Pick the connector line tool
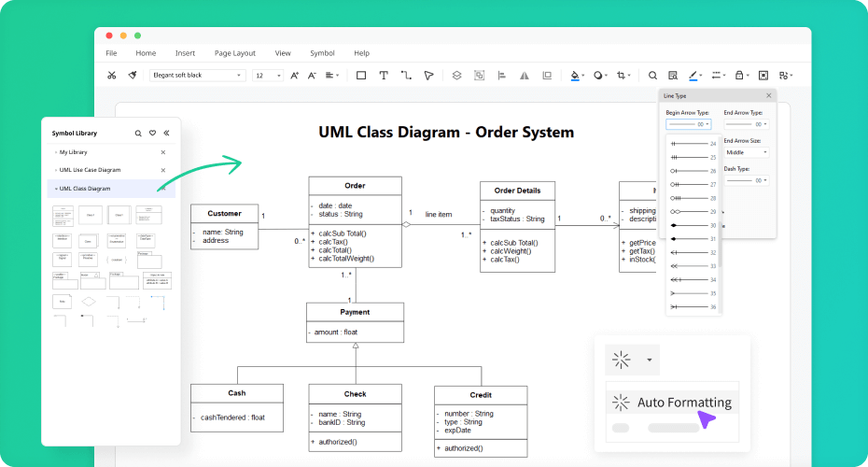The image size is (868, 467). pyautogui.click(x=406, y=76)
